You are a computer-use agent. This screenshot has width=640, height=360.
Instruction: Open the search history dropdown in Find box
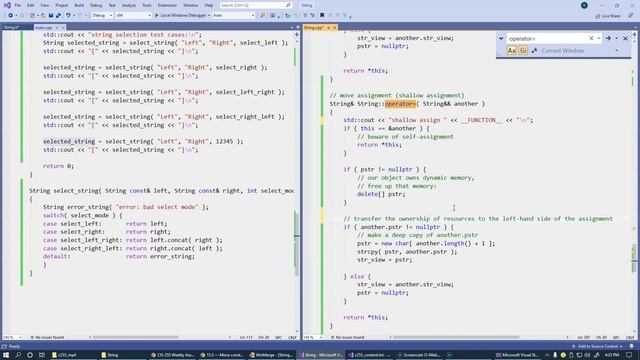point(599,38)
